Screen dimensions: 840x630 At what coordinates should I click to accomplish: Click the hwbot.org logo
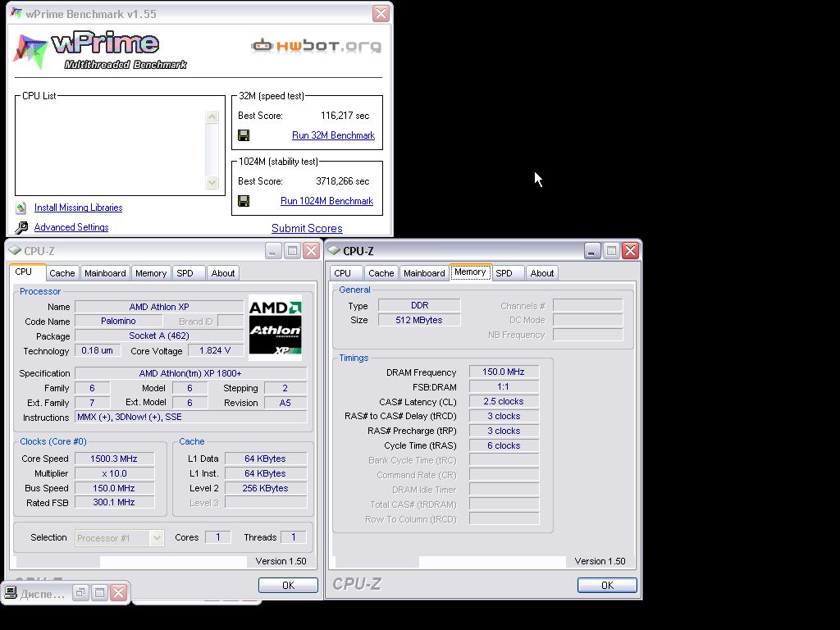[x=317, y=46]
